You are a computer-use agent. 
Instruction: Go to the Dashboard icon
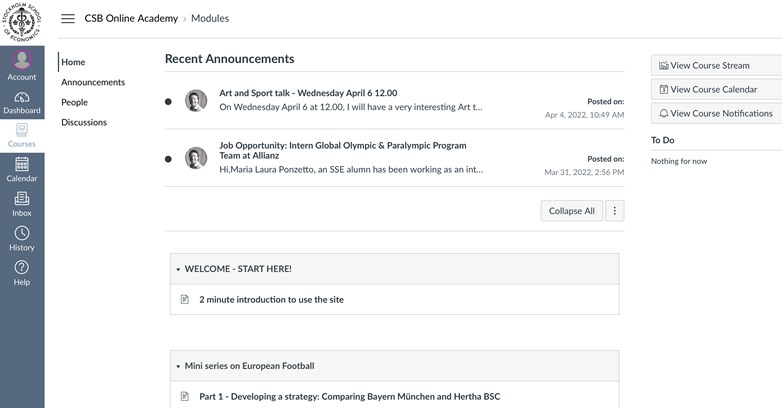21,99
